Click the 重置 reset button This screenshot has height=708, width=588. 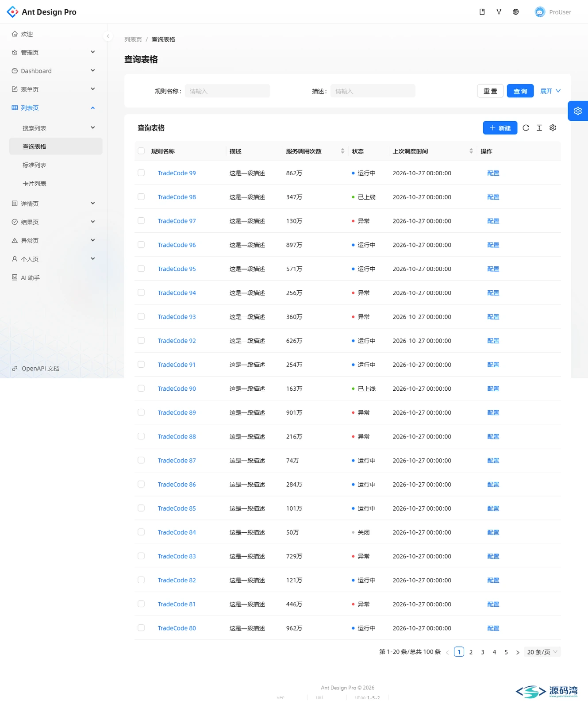click(x=490, y=91)
